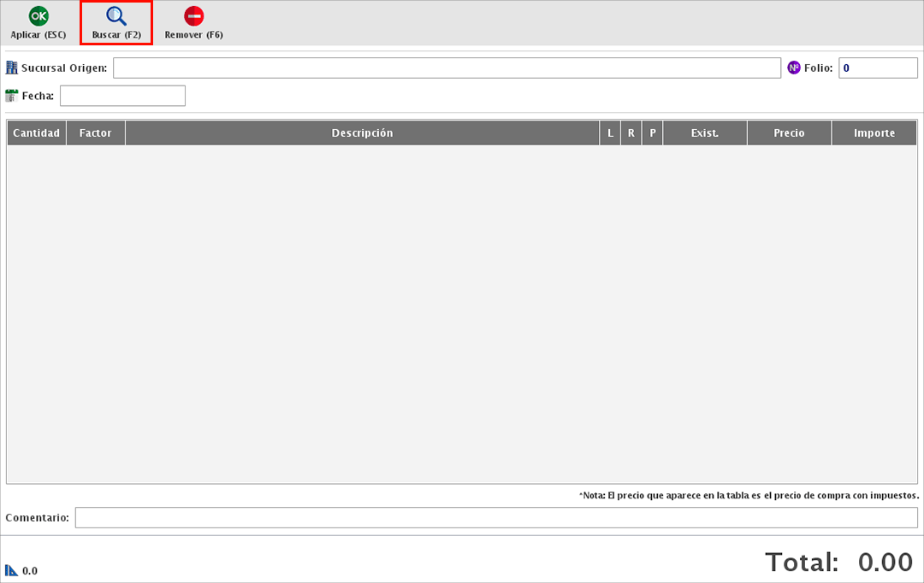Select the Factor column header

click(96, 133)
